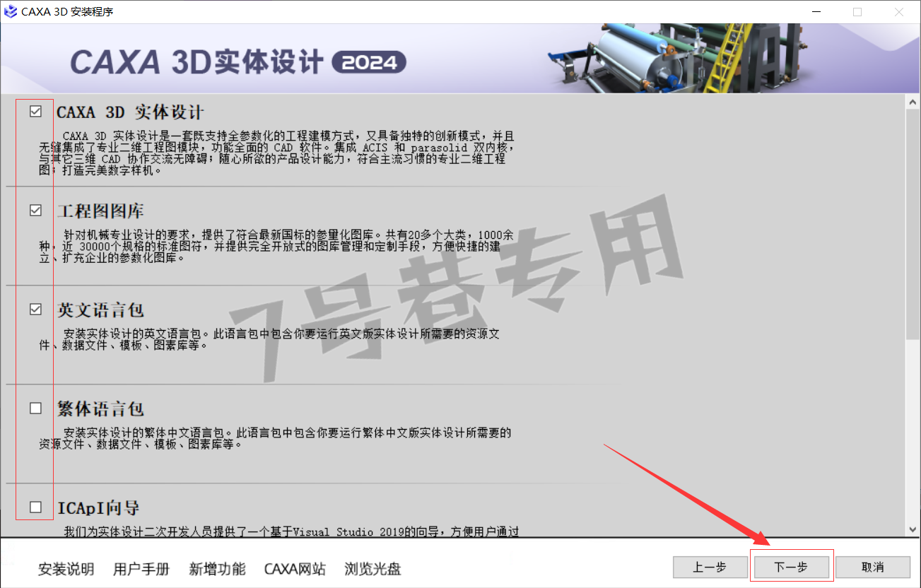The height and width of the screenshot is (588, 921).
Task: Uncheck the CAXA 3D 实体设计 checkbox
Action: tap(36, 111)
